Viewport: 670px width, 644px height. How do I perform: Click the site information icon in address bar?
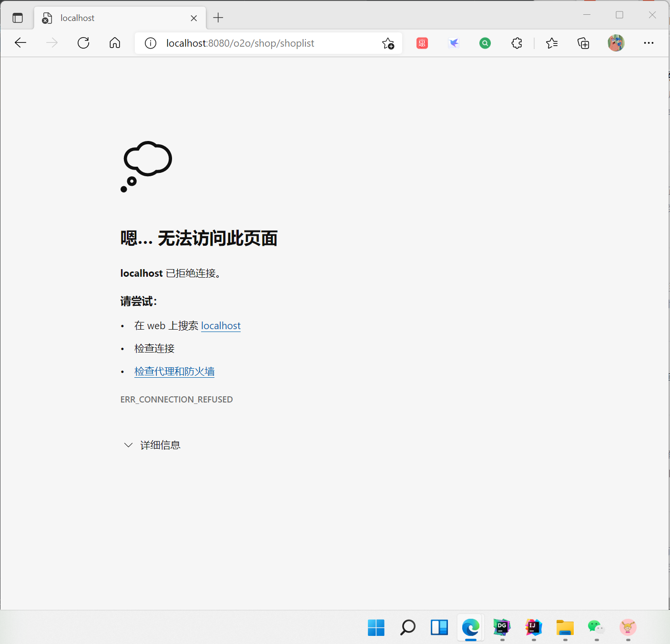click(x=150, y=43)
